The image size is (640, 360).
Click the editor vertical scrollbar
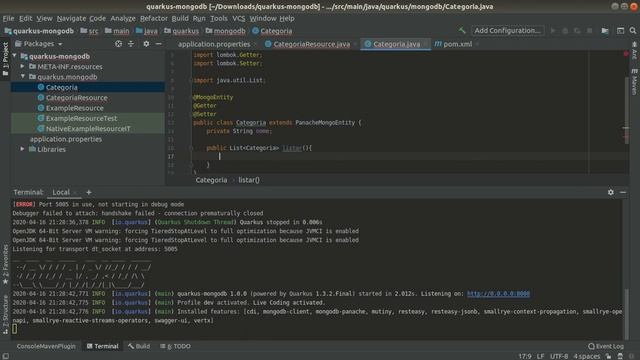627,110
